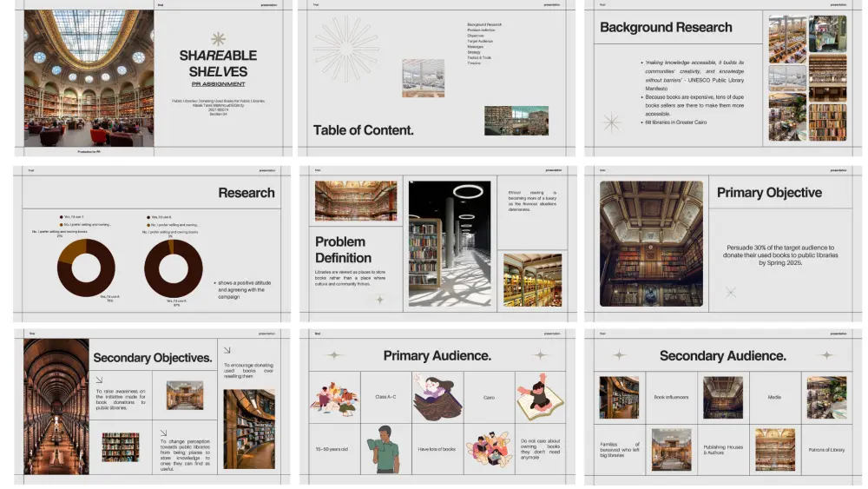Select the man reading green book illustration

[385, 449]
